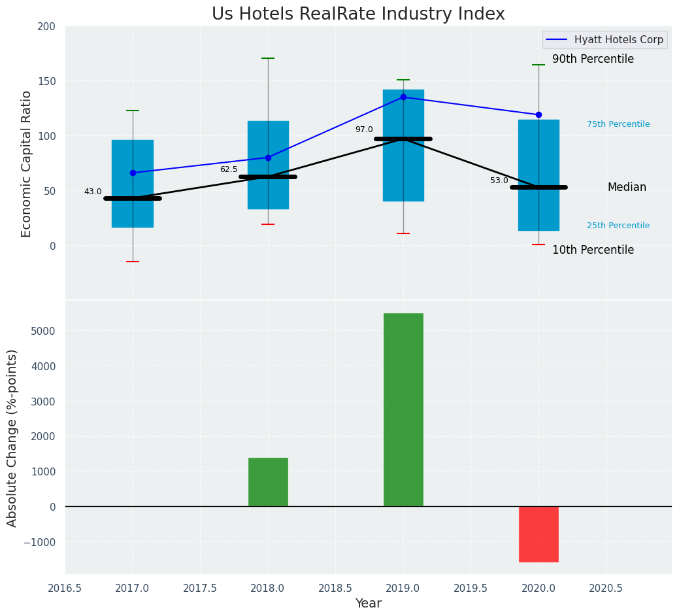Click the 90th Percentile annotation text

coord(593,59)
